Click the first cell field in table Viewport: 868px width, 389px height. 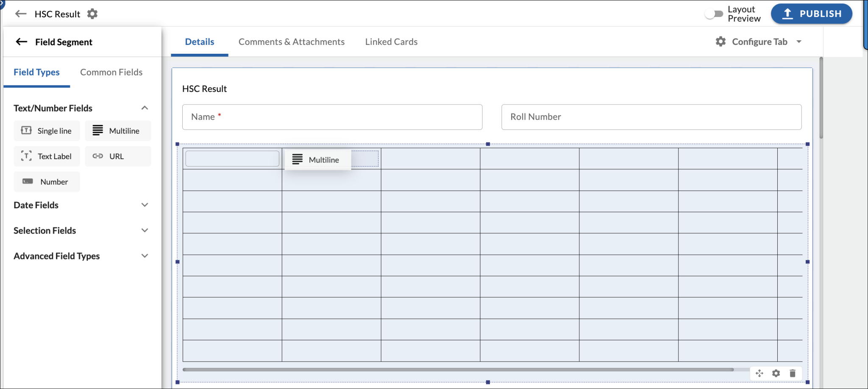coord(232,159)
